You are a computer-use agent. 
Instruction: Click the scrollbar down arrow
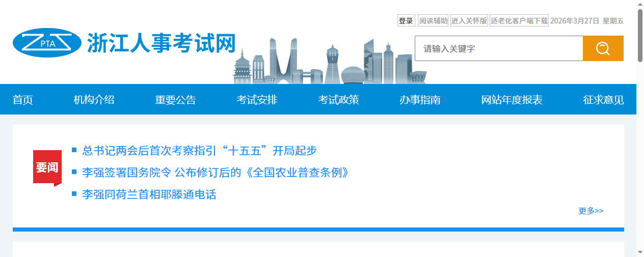click(x=640, y=252)
